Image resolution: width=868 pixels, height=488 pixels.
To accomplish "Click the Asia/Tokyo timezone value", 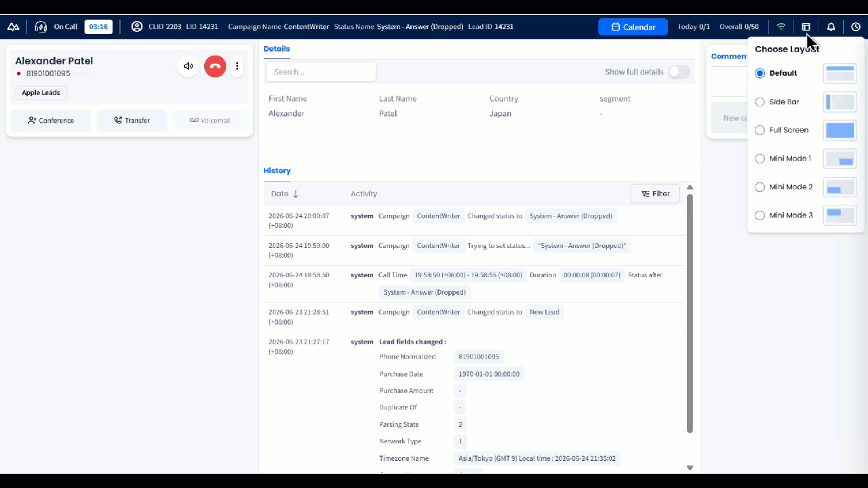I will pyautogui.click(x=537, y=458).
